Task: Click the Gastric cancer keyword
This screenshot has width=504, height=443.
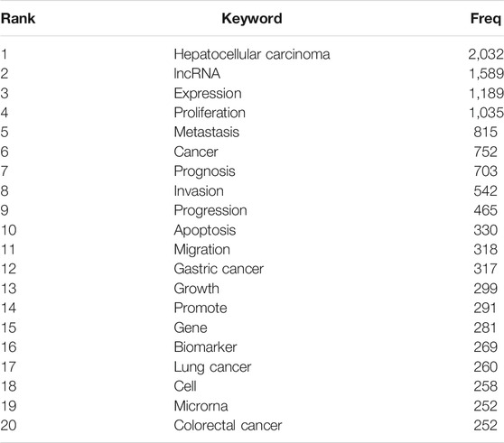Action: 219,269
